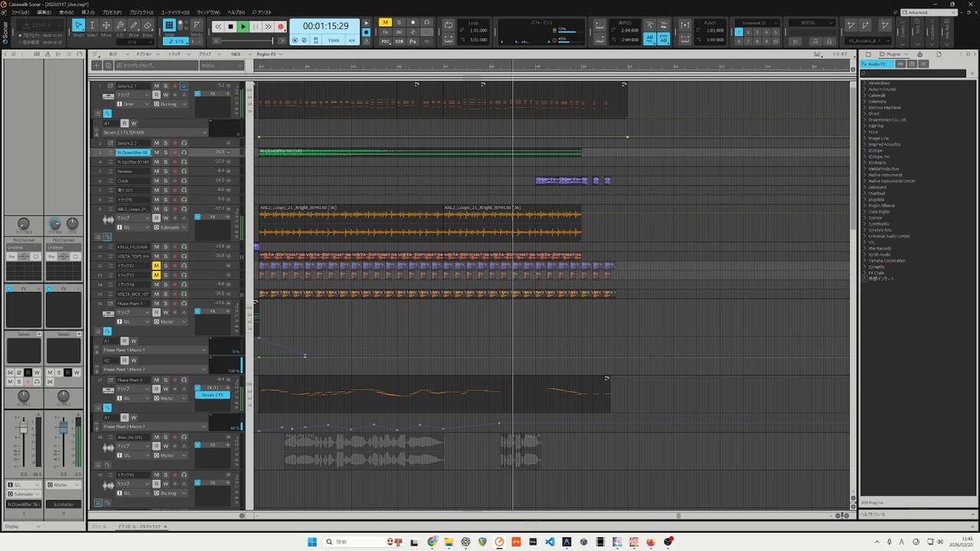Click the Record button in transport
Image resolution: width=980 pixels, height=551 pixels.
pos(280,27)
